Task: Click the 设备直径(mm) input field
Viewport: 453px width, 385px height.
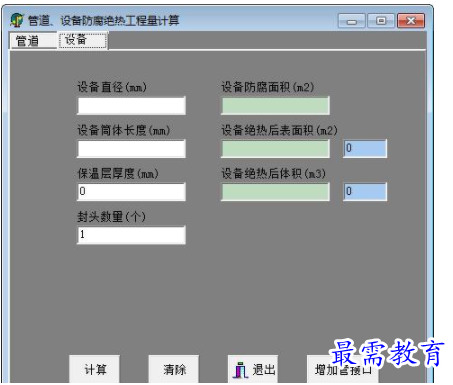Action: [x=131, y=106]
